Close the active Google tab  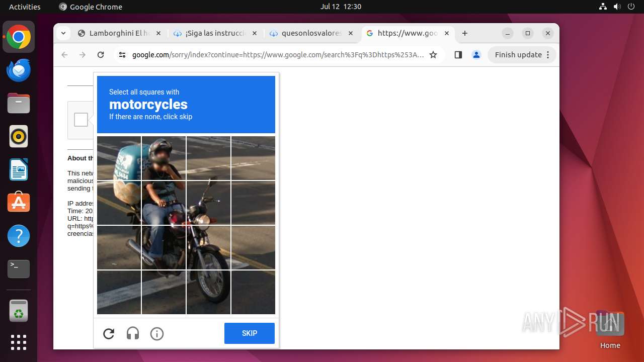[447, 33]
